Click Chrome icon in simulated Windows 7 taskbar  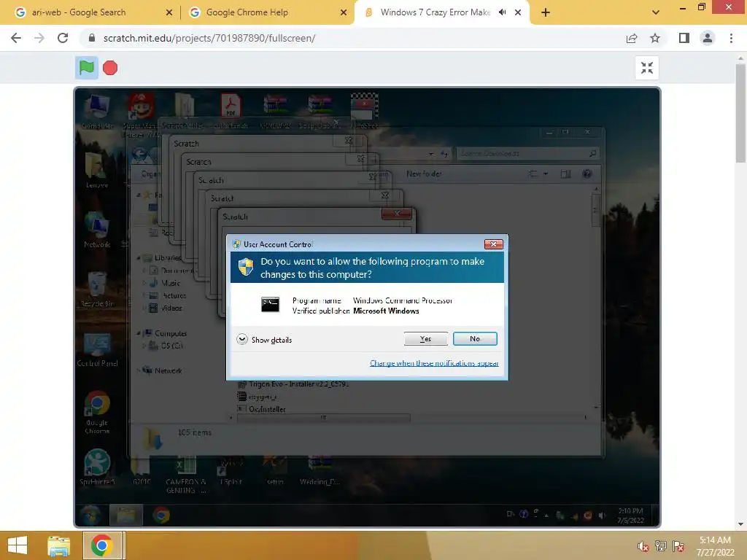[x=161, y=516]
